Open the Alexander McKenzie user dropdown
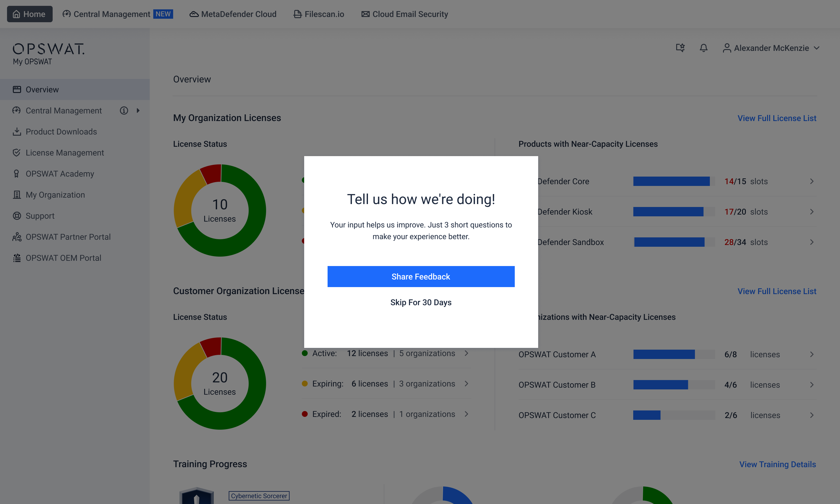This screenshot has height=504, width=840. (771, 48)
